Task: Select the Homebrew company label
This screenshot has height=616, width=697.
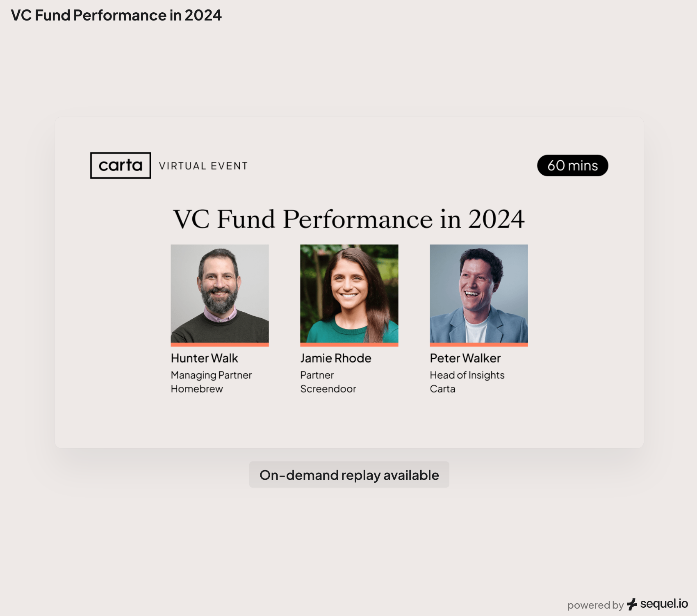Action: point(196,388)
